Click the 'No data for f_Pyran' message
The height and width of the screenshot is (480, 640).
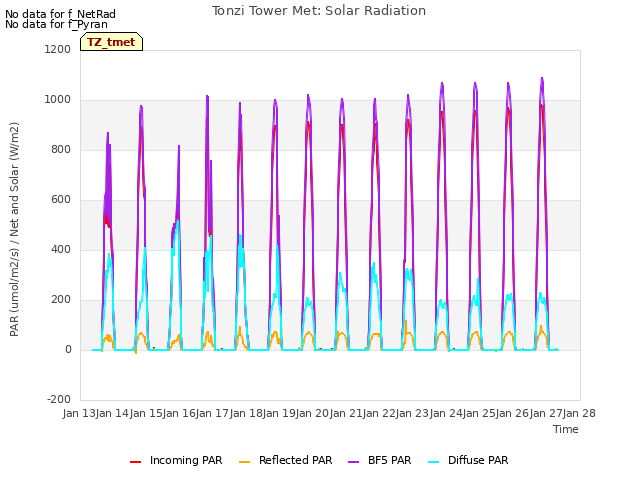[56, 24]
